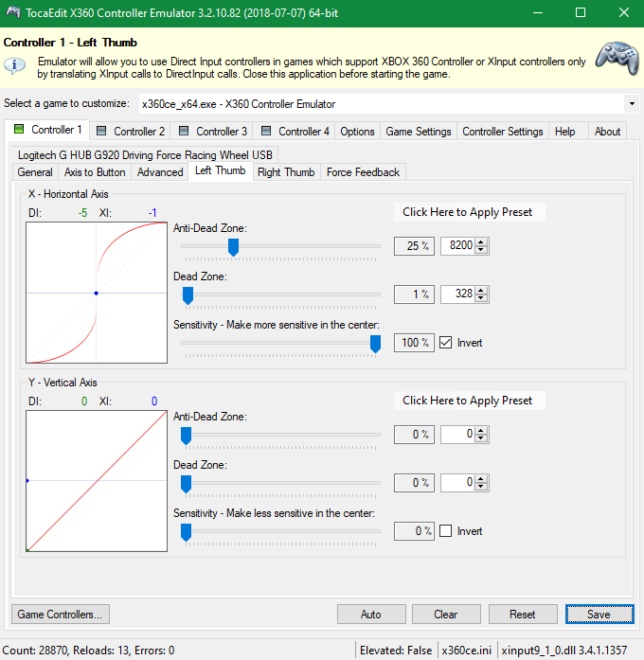Select the Logitech G920 device tab
Viewport: 644px width, 660px height.
click(145, 155)
